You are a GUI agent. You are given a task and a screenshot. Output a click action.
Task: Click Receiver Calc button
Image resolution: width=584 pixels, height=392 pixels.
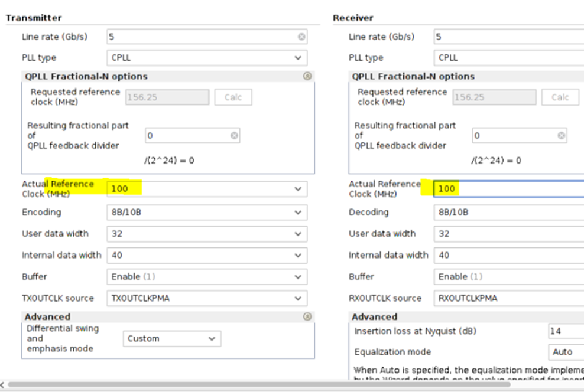click(560, 97)
